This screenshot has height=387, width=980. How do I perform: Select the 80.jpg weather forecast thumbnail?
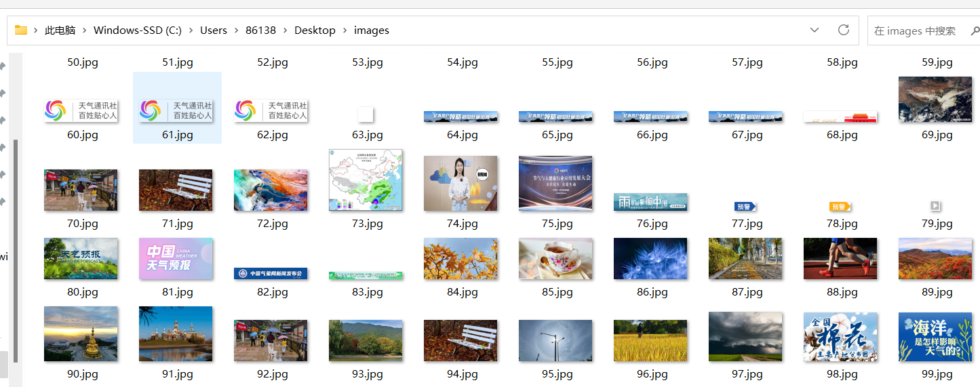81,258
